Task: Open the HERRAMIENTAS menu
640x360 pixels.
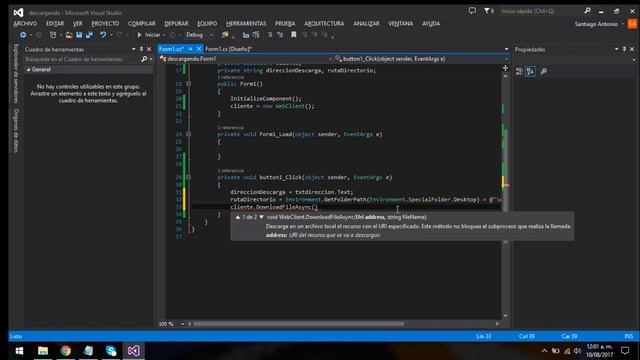Action: point(246,24)
